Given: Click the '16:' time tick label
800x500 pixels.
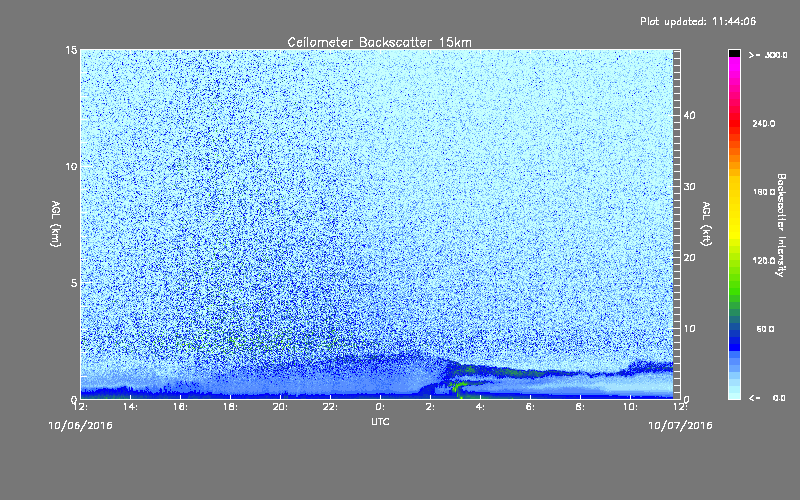Looking at the screenshot, I should [181, 407].
